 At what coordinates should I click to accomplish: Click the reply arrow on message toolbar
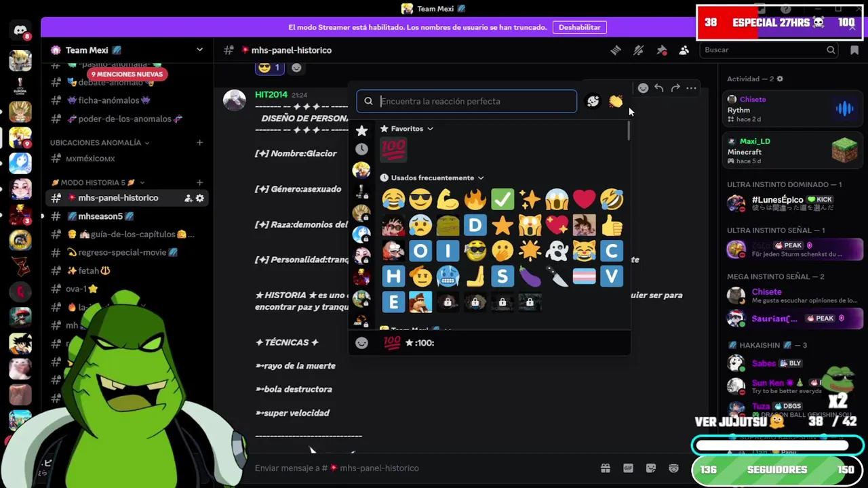[659, 88]
